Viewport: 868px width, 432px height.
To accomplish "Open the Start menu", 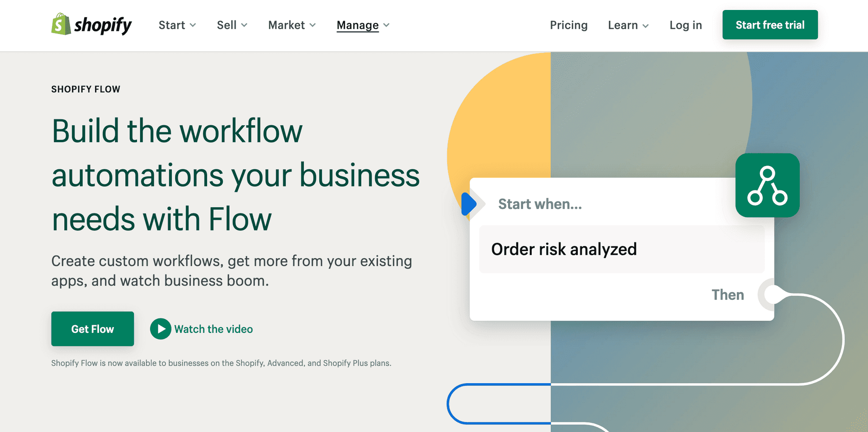I will (x=172, y=25).
